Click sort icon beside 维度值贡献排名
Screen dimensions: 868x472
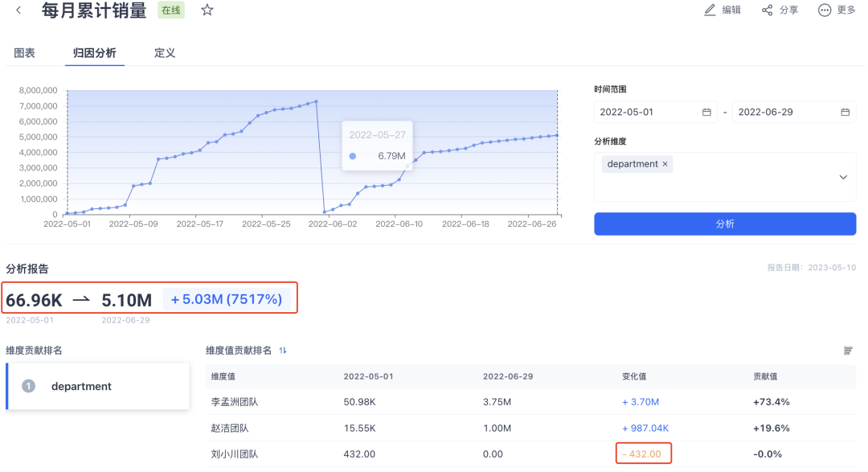click(x=283, y=351)
